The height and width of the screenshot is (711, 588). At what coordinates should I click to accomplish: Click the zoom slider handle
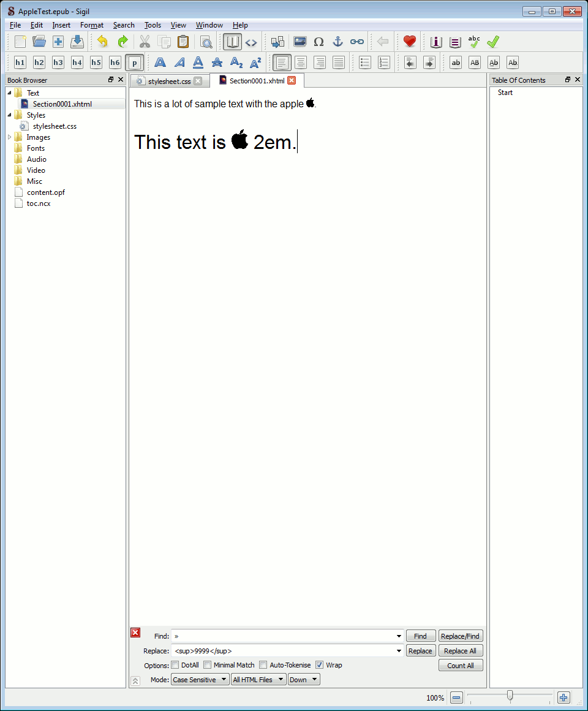(510, 696)
